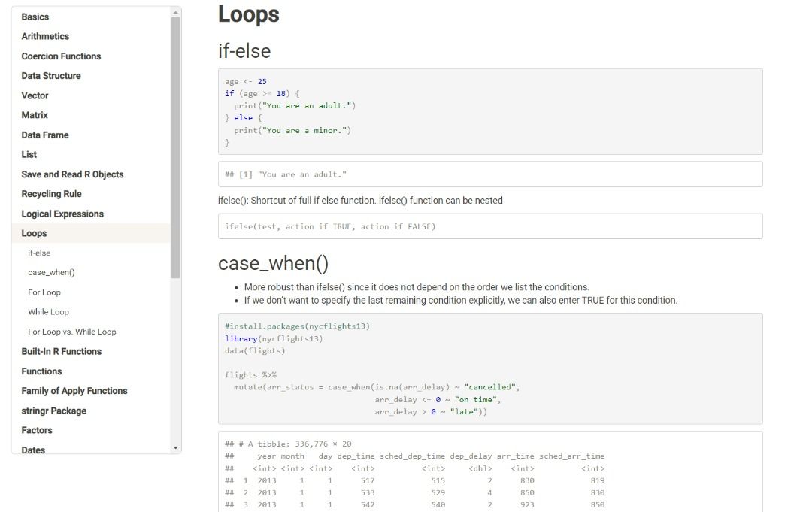
Task: Click the sidebar scroll down arrow
Action: 175,448
